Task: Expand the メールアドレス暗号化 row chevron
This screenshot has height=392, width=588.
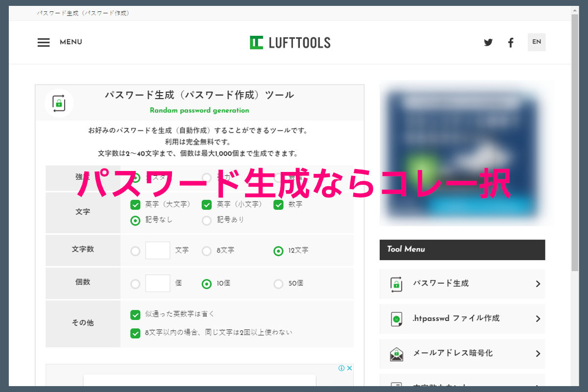Action: coord(538,354)
